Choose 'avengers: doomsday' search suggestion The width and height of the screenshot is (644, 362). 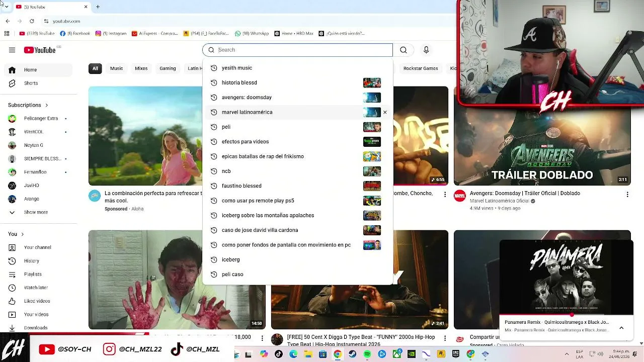297,97
